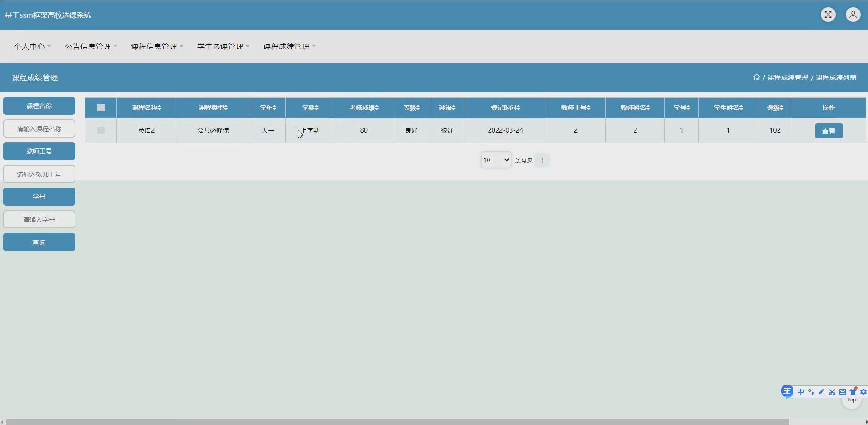Click the IME skin shirt icon
The width and height of the screenshot is (868, 425).
click(x=853, y=392)
